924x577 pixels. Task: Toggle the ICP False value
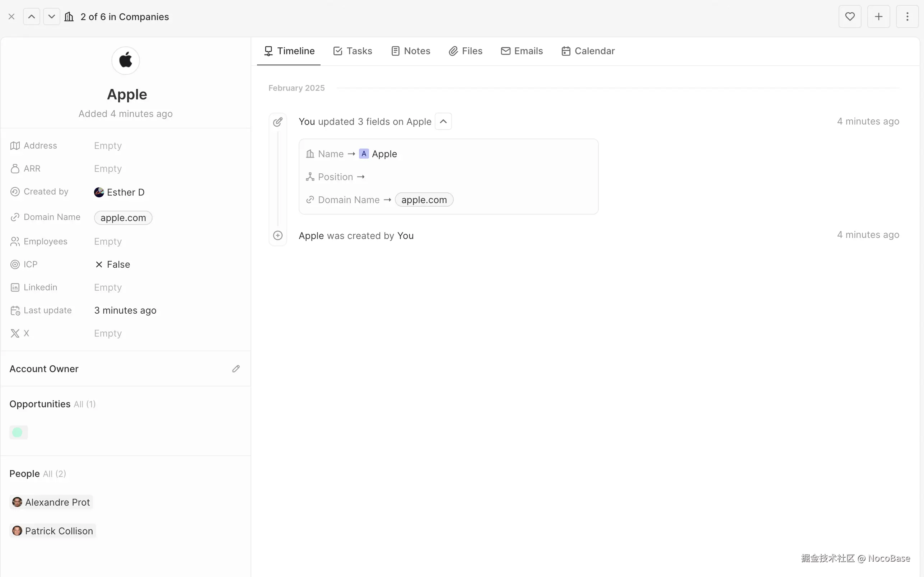click(x=113, y=264)
